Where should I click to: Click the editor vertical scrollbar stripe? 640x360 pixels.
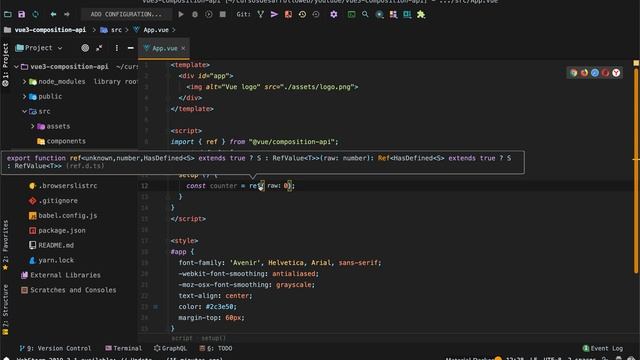(x=636, y=171)
